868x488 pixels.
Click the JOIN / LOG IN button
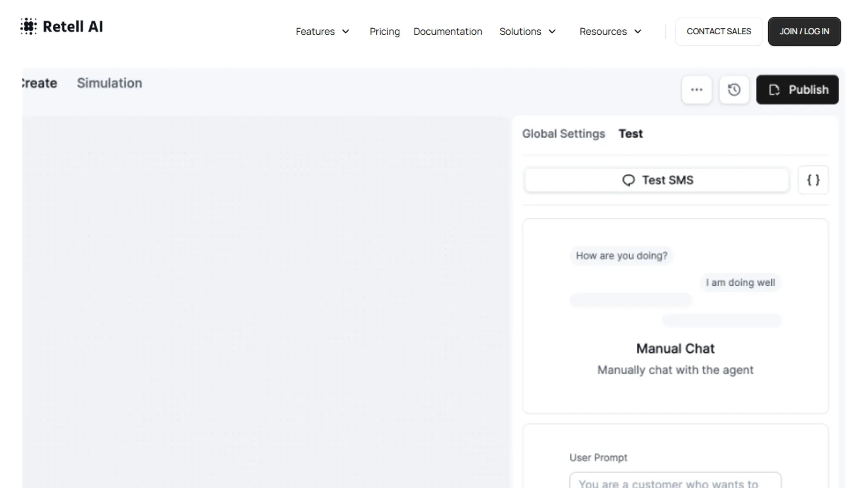click(804, 32)
